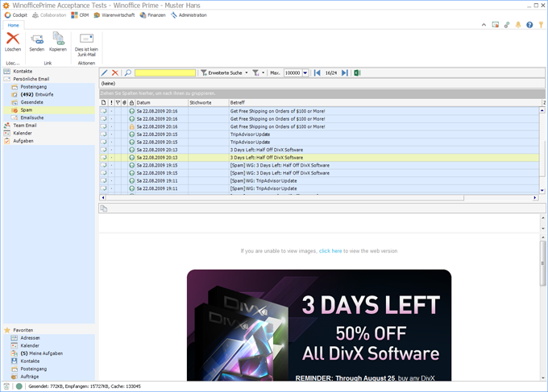
Task: Click the Kopieren link icon
Action: [58, 39]
